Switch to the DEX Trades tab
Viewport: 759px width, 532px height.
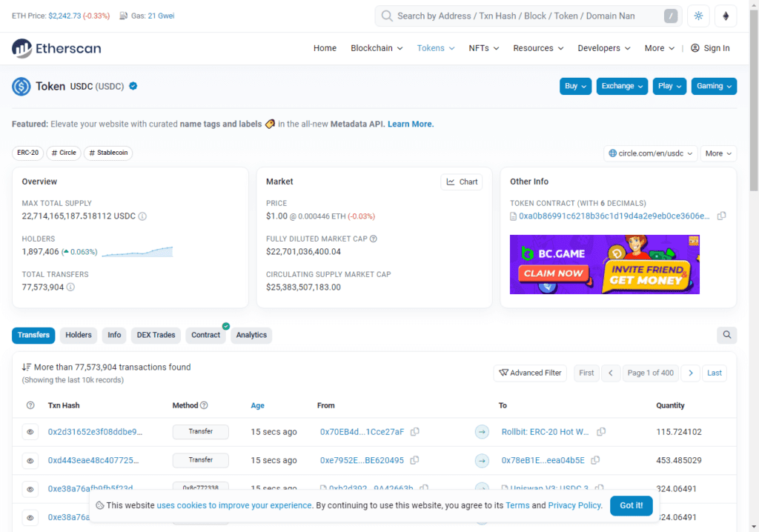click(156, 335)
